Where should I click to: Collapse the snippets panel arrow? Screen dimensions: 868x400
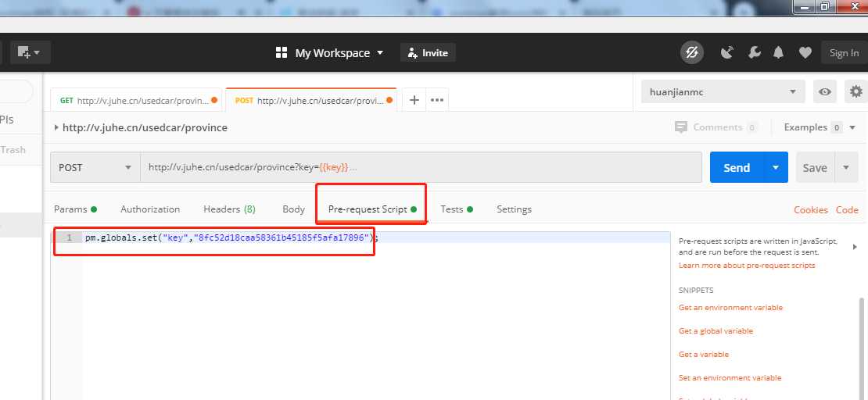[x=855, y=247]
